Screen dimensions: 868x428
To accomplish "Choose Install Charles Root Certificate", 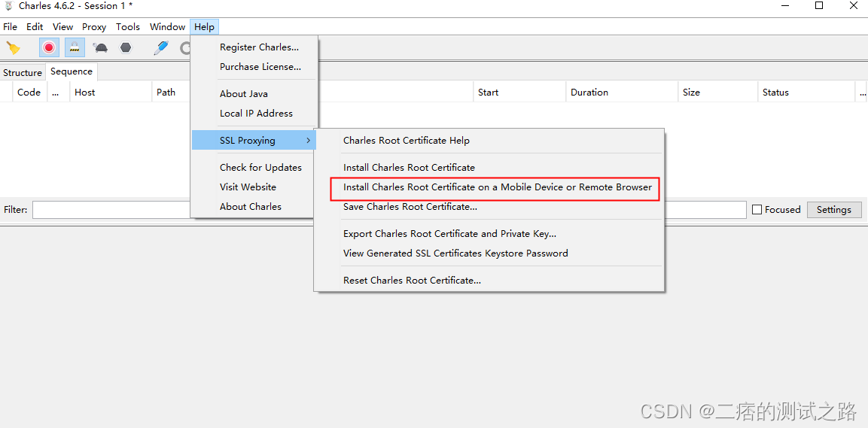I will pos(489,168).
